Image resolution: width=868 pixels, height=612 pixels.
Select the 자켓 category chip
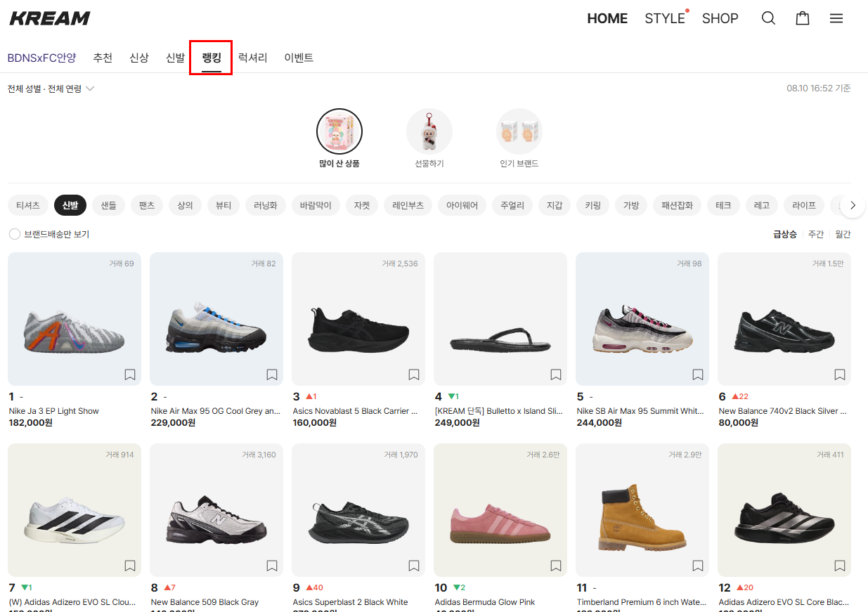tap(362, 205)
